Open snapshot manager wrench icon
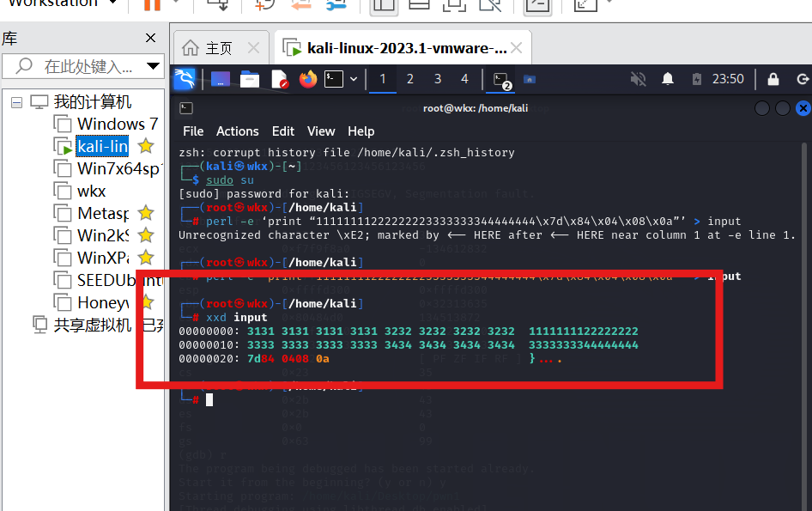The height and width of the screenshot is (511, 812). (336, 4)
